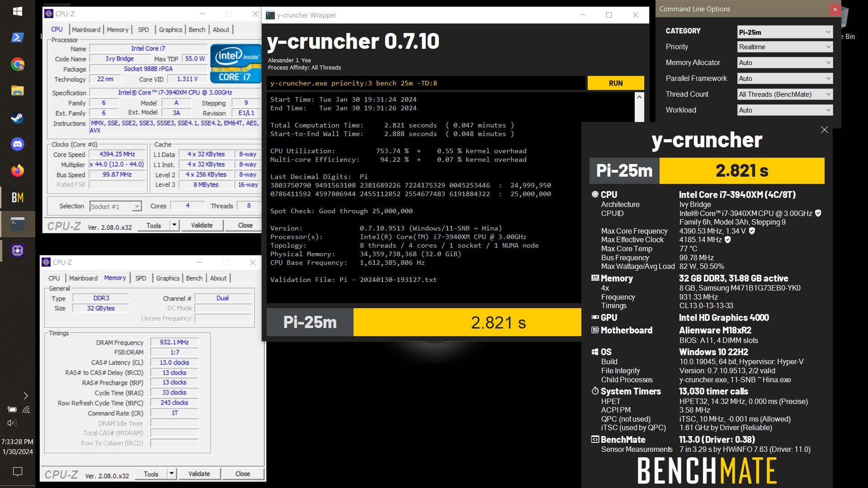
Task: Click the clock showing 7:33:28 PM
Action: pyautogui.click(x=18, y=442)
